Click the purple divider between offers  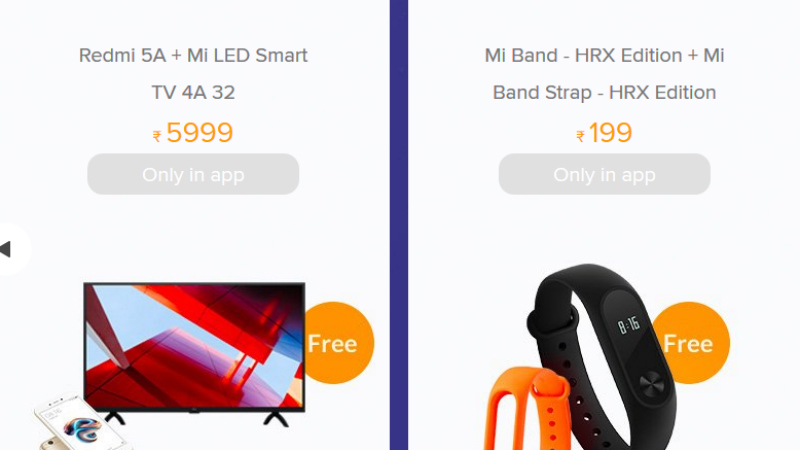(x=399, y=225)
